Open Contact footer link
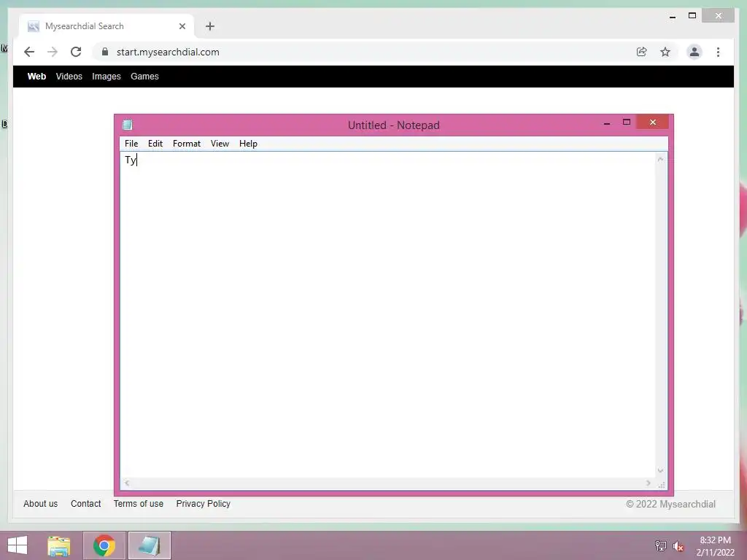 coord(86,503)
